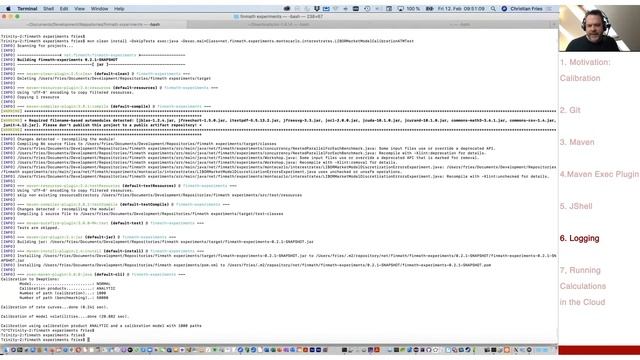Click the Number of path (benchmarking) 50000 line
Image resolution: width=640 pixels, height=360 pixels.
click(64, 298)
